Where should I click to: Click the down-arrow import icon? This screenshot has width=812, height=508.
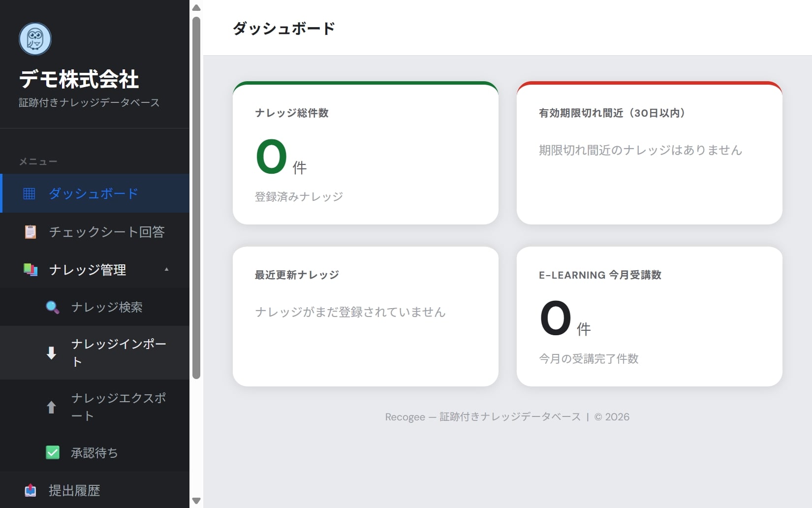pyautogui.click(x=51, y=353)
